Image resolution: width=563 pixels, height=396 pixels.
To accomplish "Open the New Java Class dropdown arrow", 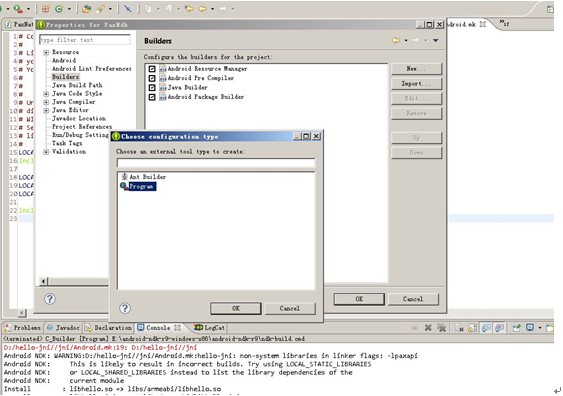I will (69, 9).
